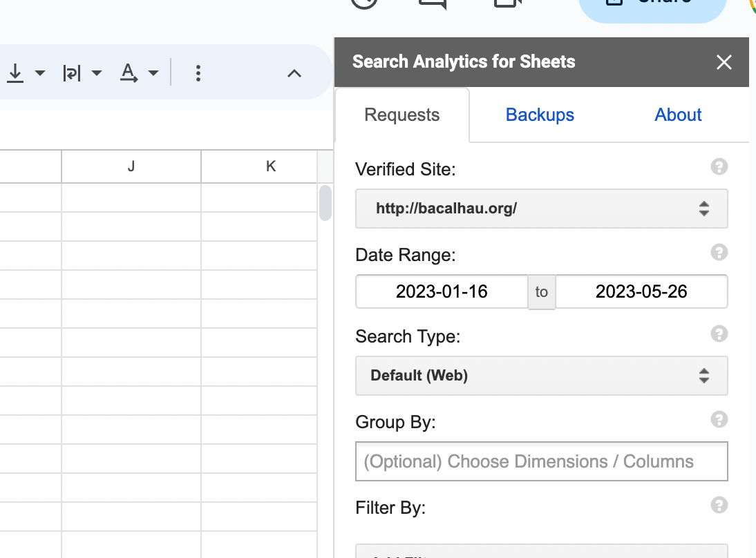Collapse the toolbar with the up chevron
Viewport: 756px width, 558px height.
294,73
